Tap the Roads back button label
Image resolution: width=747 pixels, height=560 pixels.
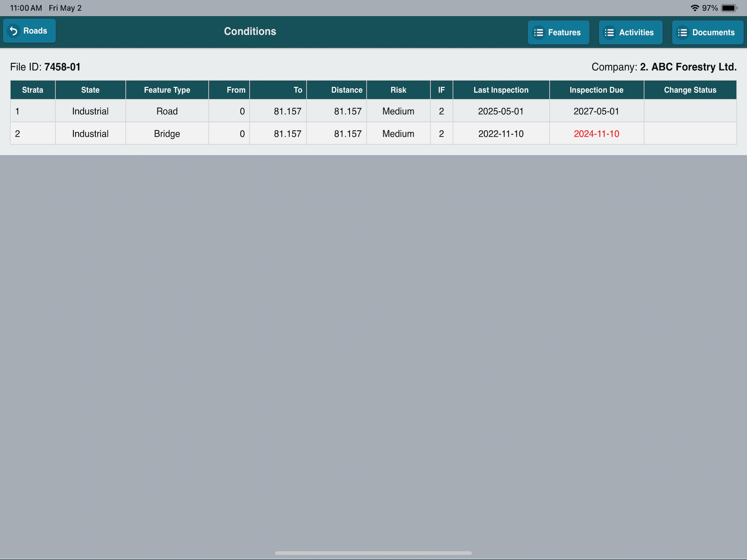[x=35, y=31]
